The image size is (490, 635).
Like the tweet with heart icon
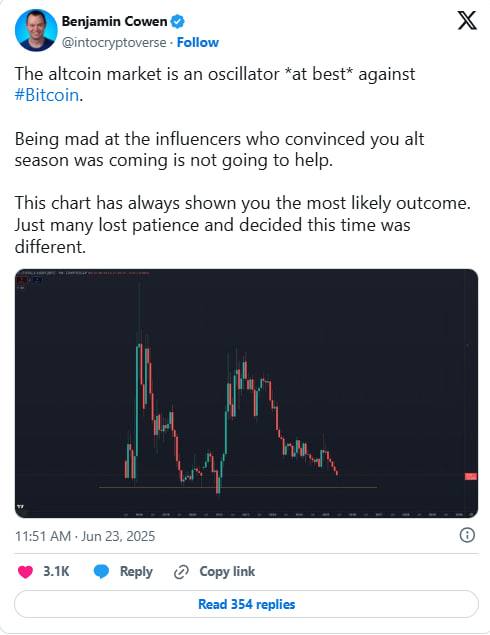click(26, 571)
